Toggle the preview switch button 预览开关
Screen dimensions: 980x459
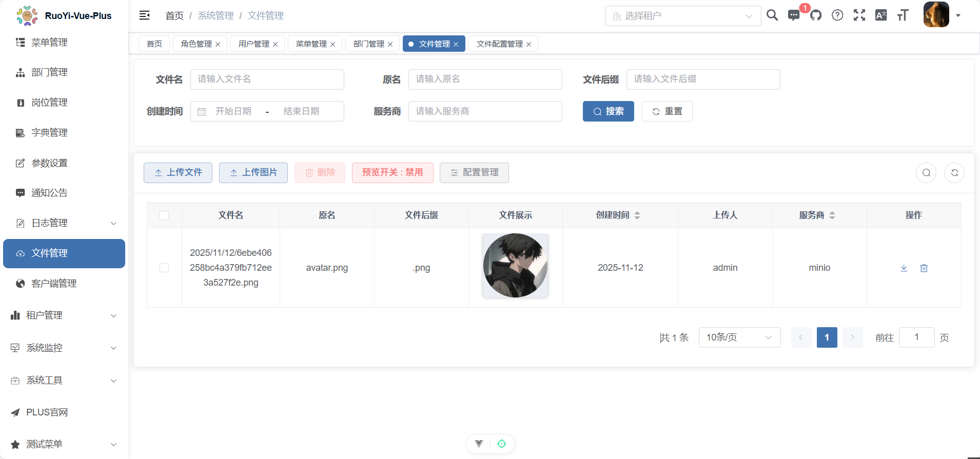393,173
